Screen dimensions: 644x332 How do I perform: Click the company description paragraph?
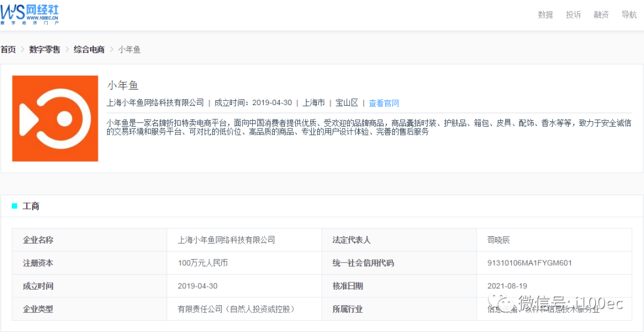(x=369, y=128)
